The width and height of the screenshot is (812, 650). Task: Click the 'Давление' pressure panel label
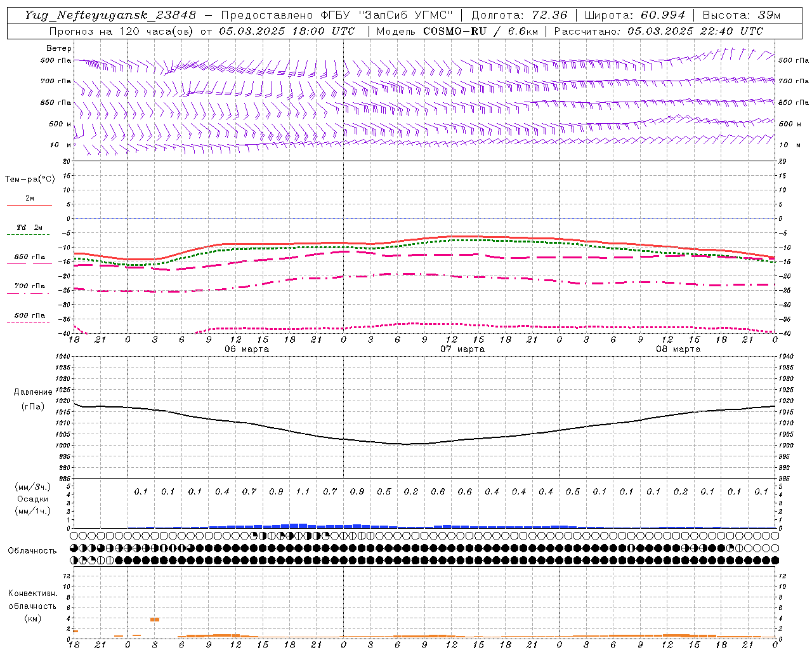pos(33,392)
